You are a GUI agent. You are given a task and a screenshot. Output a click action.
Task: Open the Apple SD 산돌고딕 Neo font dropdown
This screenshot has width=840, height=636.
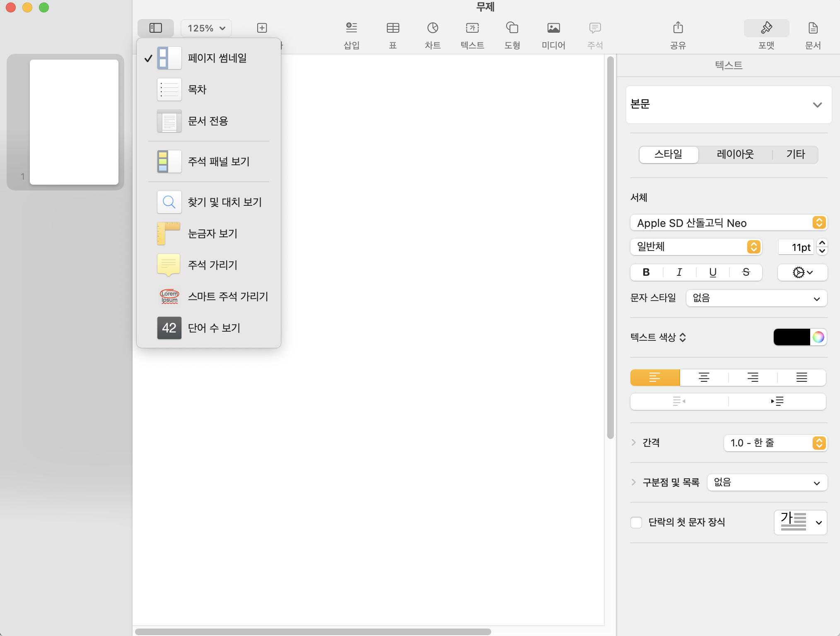point(728,223)
